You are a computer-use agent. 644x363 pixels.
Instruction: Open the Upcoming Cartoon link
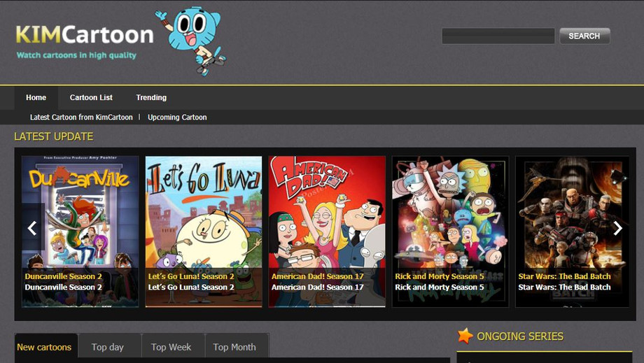[x=177, y=118]
